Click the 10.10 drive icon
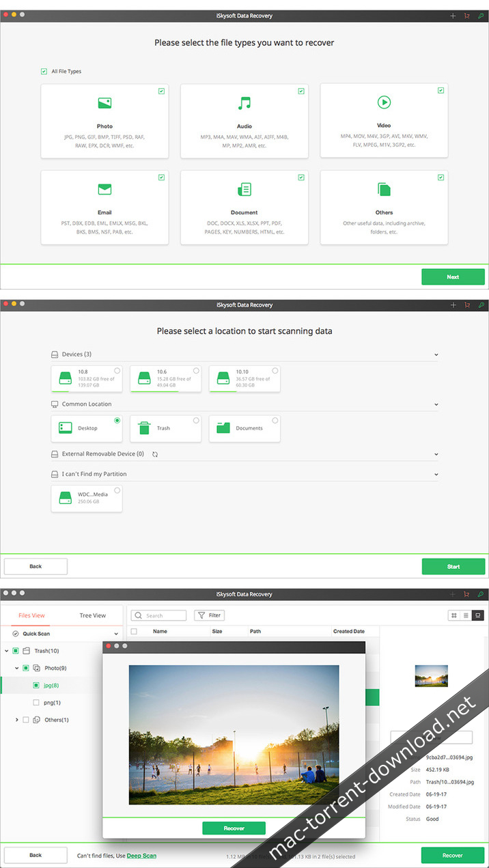 223,378
